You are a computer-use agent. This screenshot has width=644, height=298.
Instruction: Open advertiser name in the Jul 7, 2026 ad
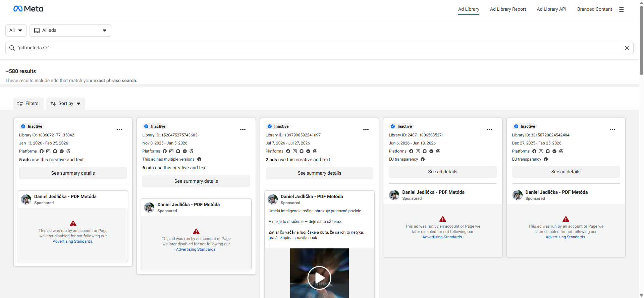click(312, 197)
